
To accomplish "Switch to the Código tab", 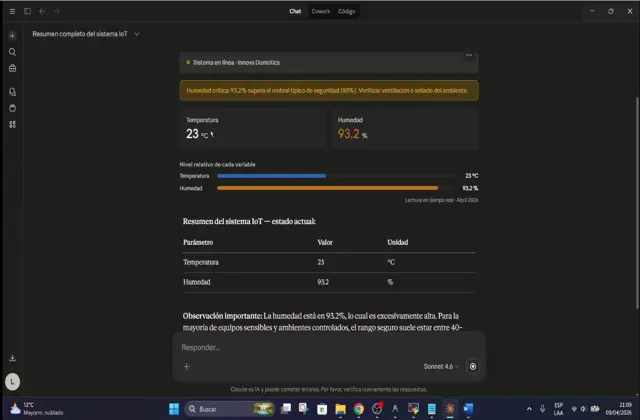I will pyautogui.click(x=346, y=11).
